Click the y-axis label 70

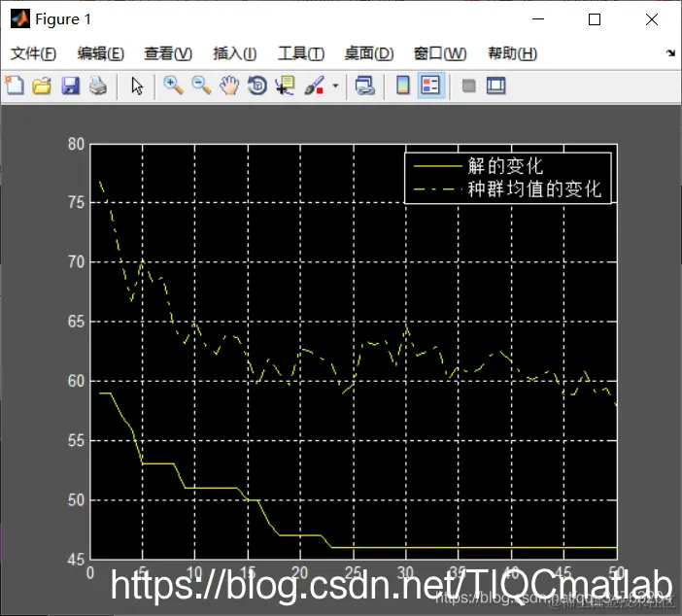(76, 262)
